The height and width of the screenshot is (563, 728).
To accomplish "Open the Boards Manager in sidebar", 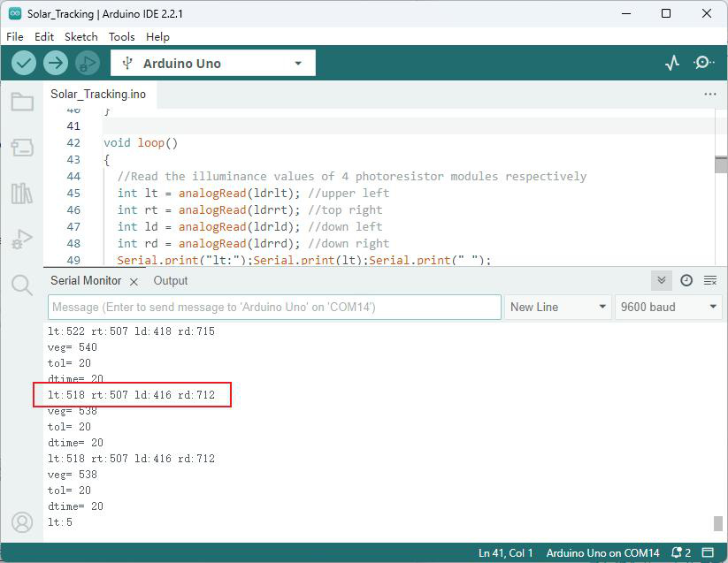I will (22, 148).
